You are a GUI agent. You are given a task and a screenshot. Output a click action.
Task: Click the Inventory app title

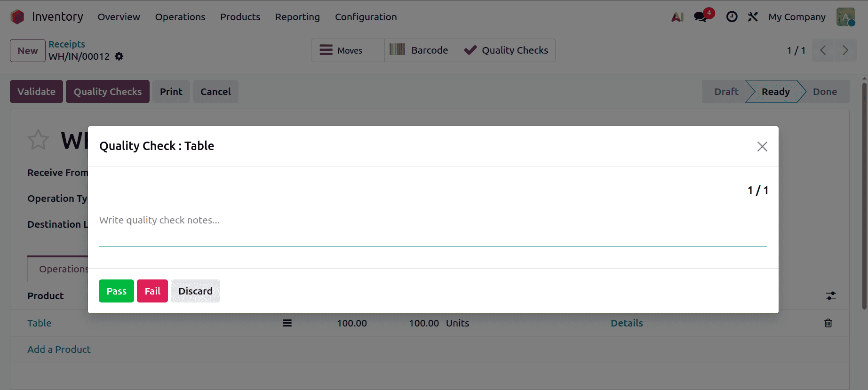pos(57,17)
